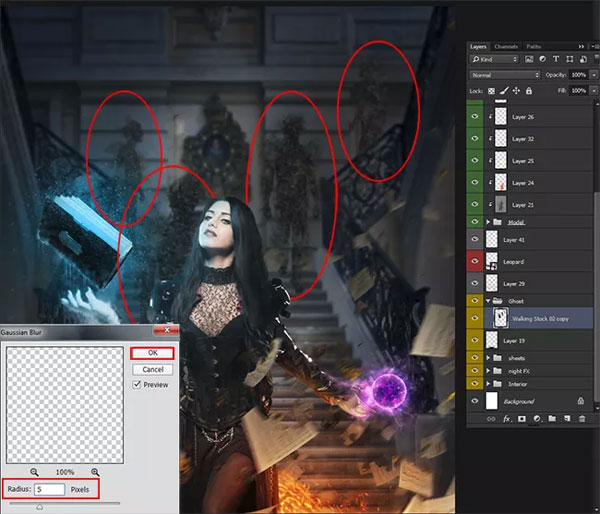
Task: Toggle pixel layer filter in Layers panel
Action: click(529, 59)
